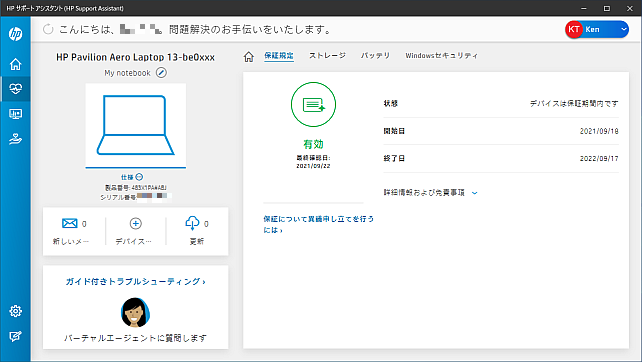Minimize the HP Support Assistant window
642x362 pixels.
[584, 8]
